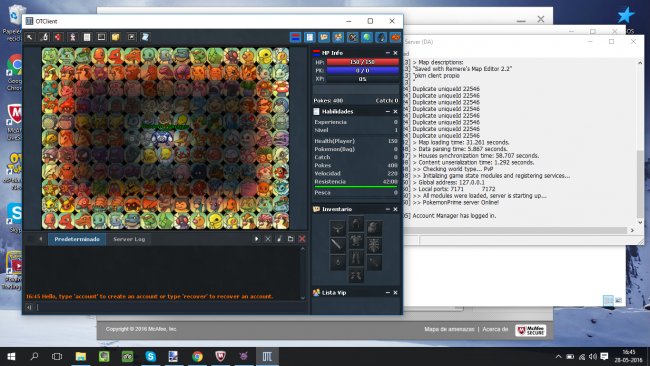Select the Predeterminado chat tab

[x=77, y=239]
